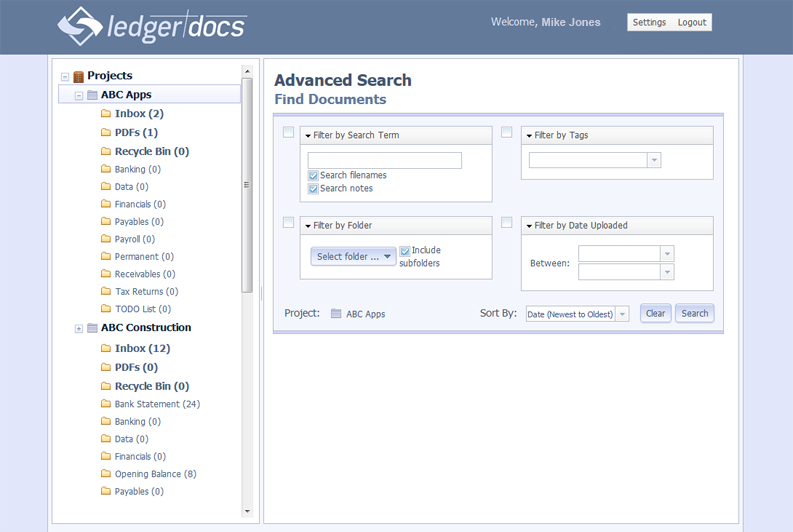Collapse the Filter by Date Uploaded panel
This screenshot has width=793, height=532.
529,226
